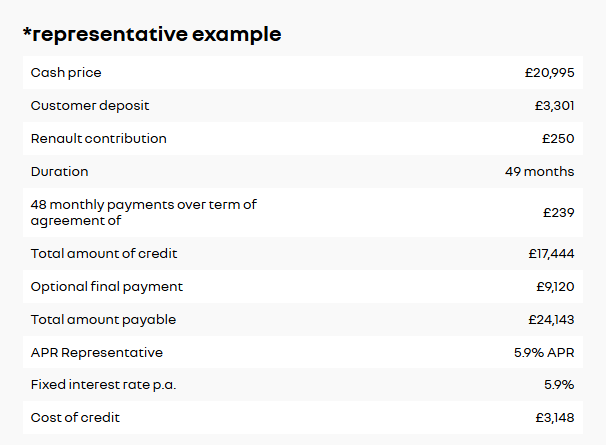Click the £250 contribution value
Viewport: 606px width, 445px height.
tap(558, 138)
